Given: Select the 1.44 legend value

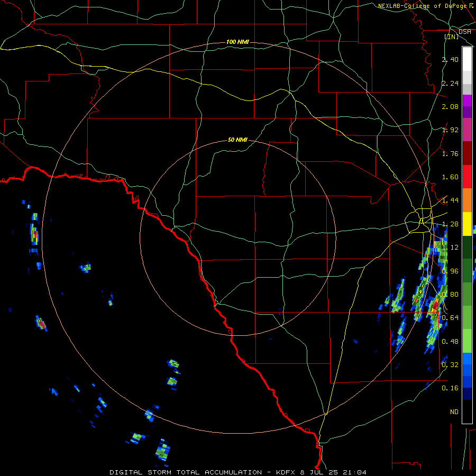Looking at the screenshot, I should [x=450, y=200].
